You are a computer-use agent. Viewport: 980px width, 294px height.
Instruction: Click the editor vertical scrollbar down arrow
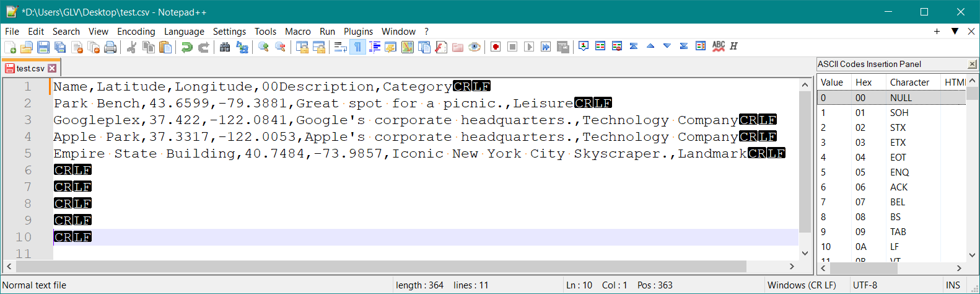tap(805, 253)
